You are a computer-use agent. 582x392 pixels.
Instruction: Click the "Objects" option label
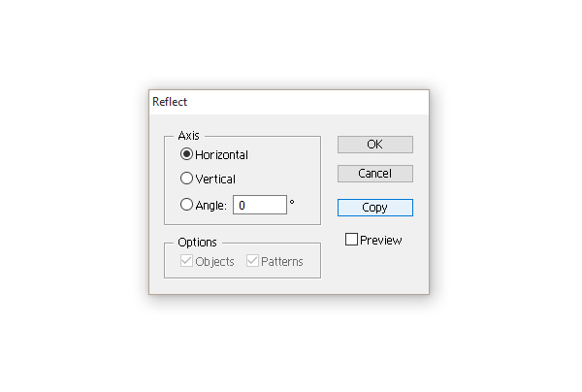pyautogui.click(x=214, y=261)
